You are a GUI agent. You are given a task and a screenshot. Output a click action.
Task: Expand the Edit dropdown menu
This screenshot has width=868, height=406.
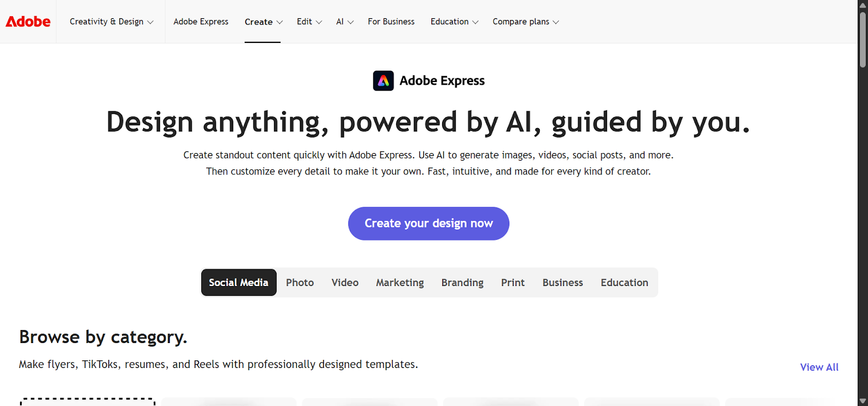coord(309,22)
